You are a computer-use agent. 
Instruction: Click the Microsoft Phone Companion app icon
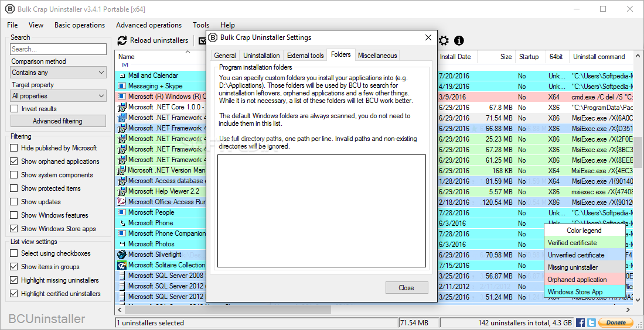122,233
